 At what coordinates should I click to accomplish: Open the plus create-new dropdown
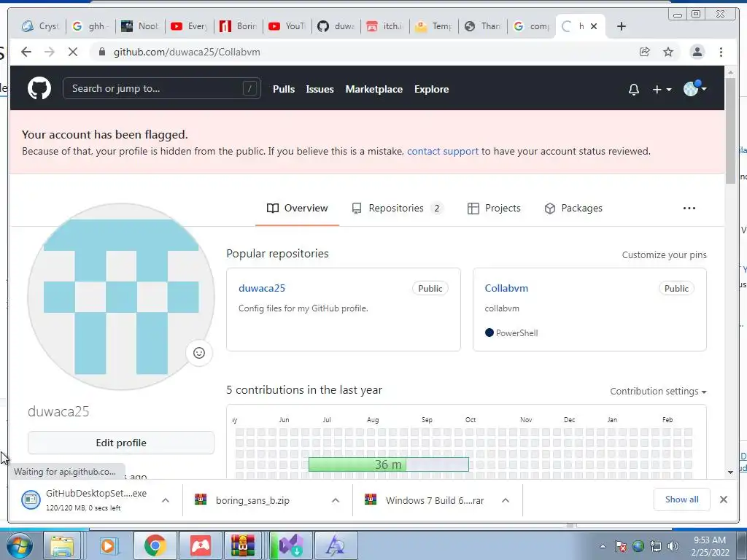(x=662, y=90)
